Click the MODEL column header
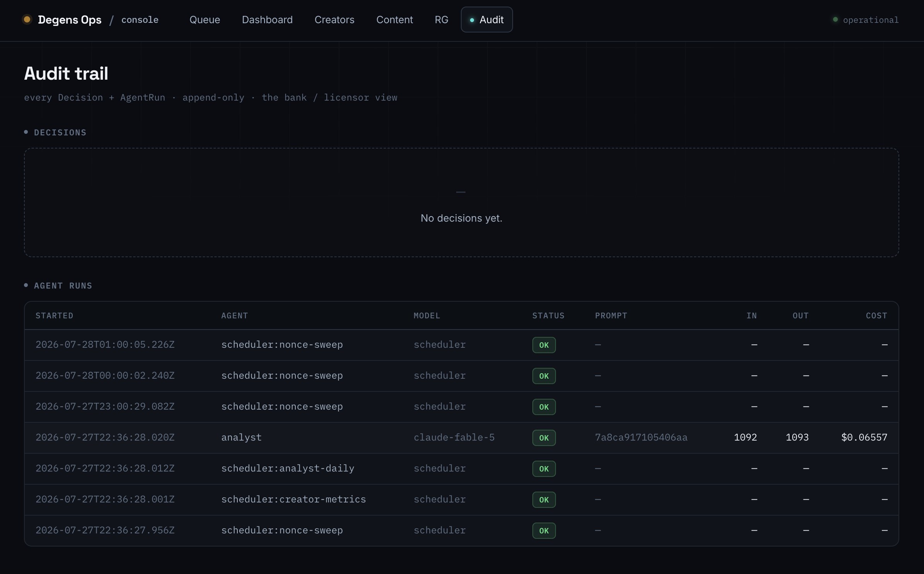 click(427, 316)
